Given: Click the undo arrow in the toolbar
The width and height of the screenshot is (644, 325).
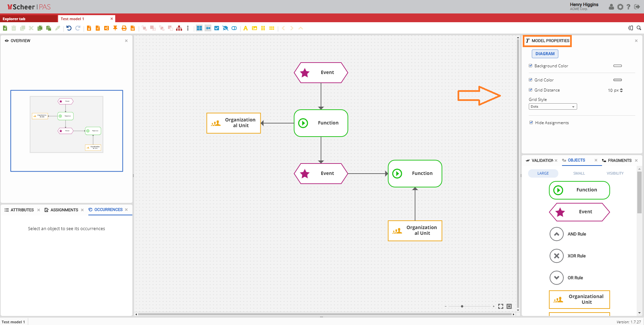Looking at the screenshot, I should click(69, 28).
